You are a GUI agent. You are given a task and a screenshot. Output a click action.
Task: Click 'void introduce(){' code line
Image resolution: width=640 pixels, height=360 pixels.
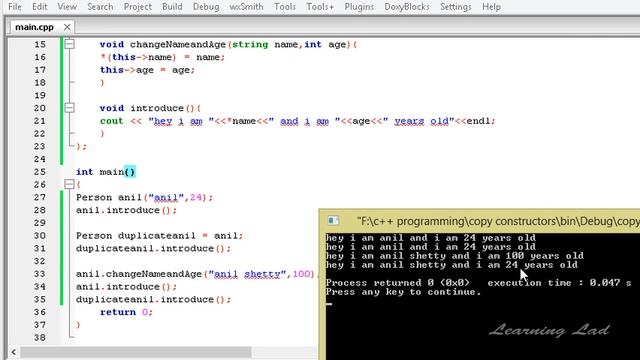(x=150, y=108)
